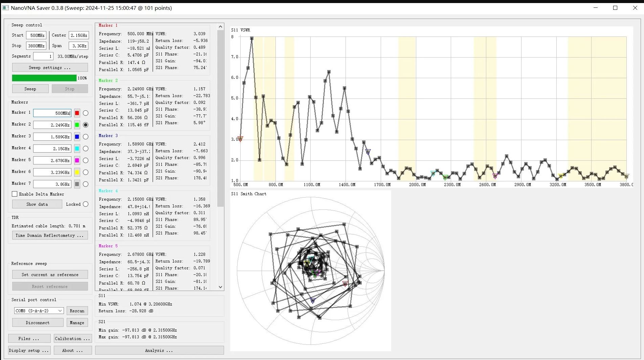This screenshot has width=644, height=360.
Task: Click the blue Marker 3 triangle on VSWR chart
Action: 368,152
